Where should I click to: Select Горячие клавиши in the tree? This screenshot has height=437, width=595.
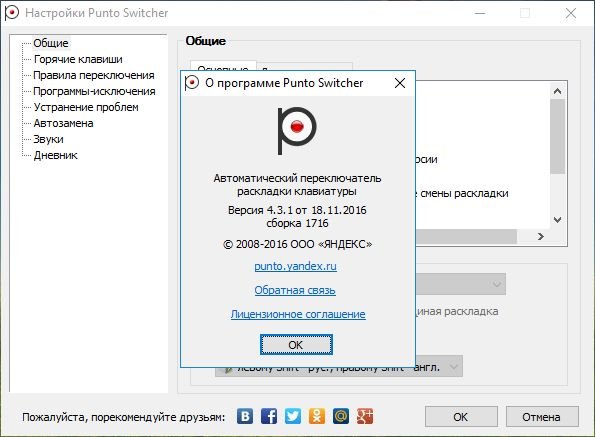(x=78, y=59)
